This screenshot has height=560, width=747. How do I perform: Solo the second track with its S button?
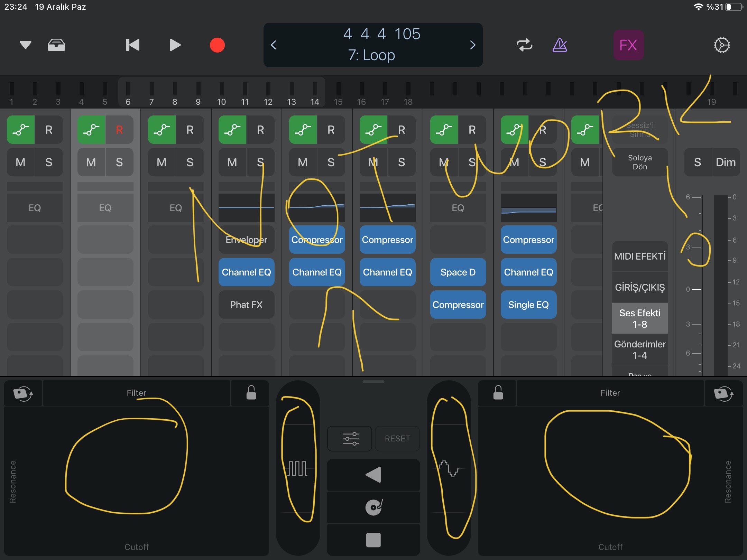pyautogui.click(x=119, y=162)
